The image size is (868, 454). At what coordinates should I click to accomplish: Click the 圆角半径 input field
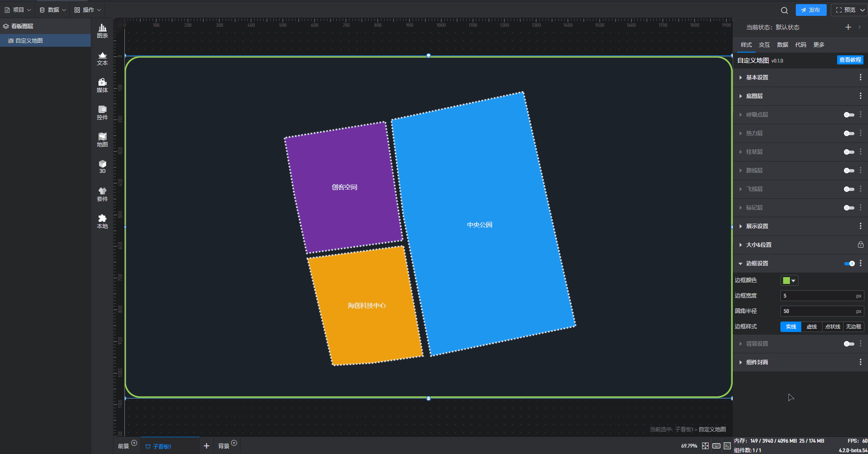[x=822, y=311]
